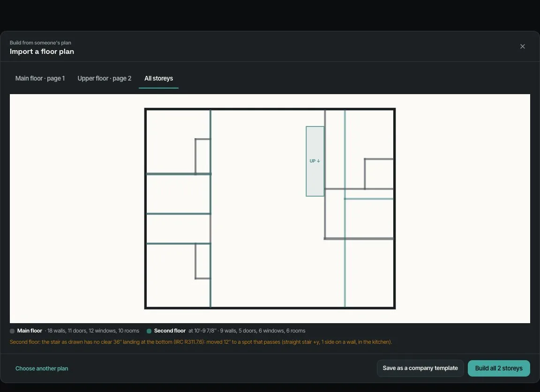The height and width of the screenshot is (392, 540).
Task: Switch to Main floor · page 1 tab
Action: pyautogui.click(x=40, y=79)
